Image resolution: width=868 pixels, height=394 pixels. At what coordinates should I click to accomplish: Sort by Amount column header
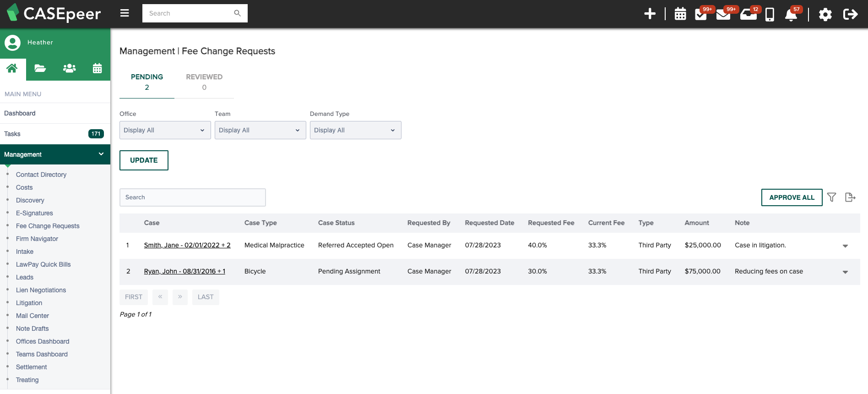697,223
